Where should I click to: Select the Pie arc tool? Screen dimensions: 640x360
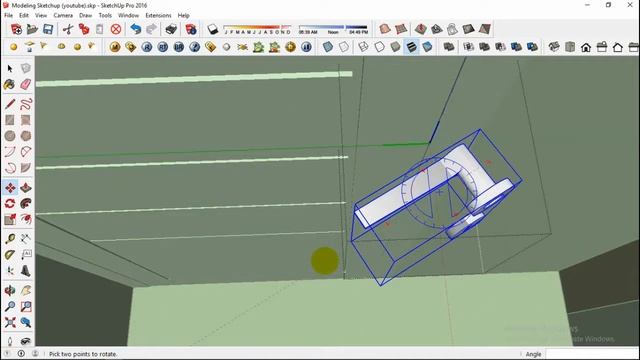click(x=25, y=167)
